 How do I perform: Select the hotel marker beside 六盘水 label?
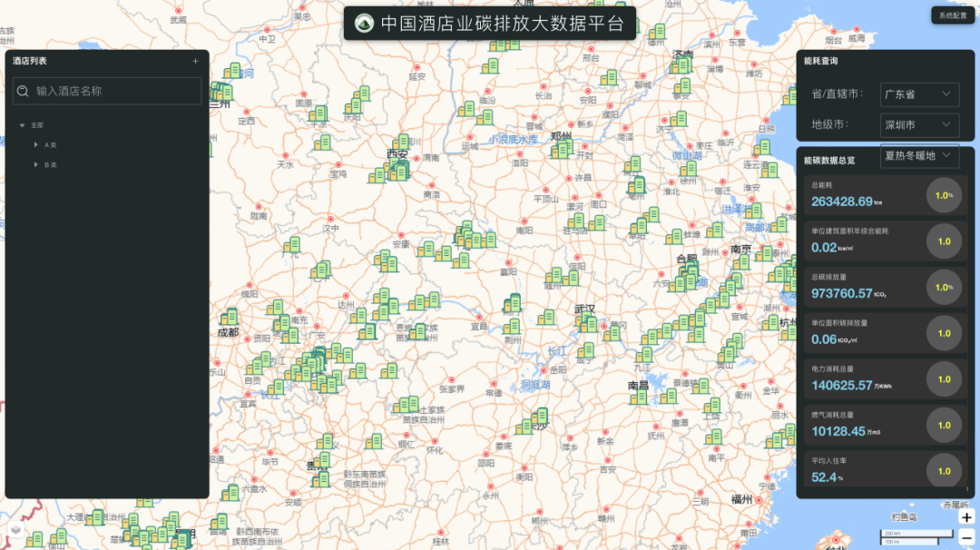230,493
